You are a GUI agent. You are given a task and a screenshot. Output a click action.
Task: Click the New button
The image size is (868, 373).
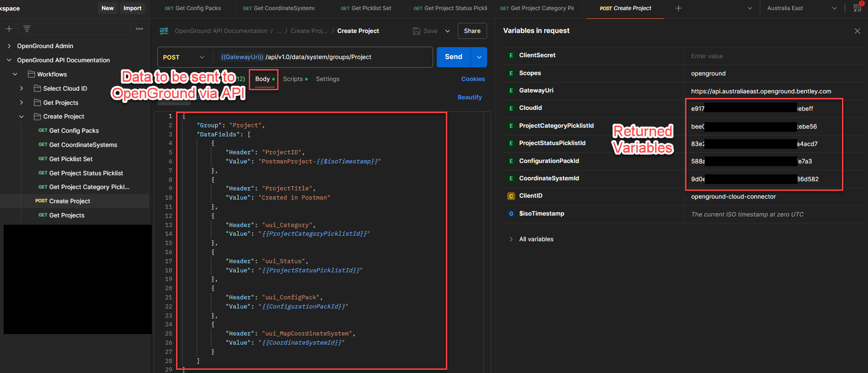107,8
